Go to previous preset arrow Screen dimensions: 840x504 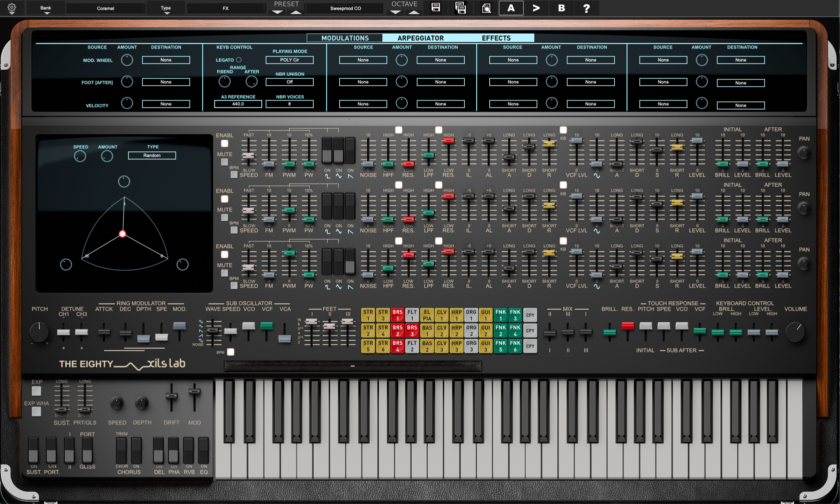tap(278, 12)
